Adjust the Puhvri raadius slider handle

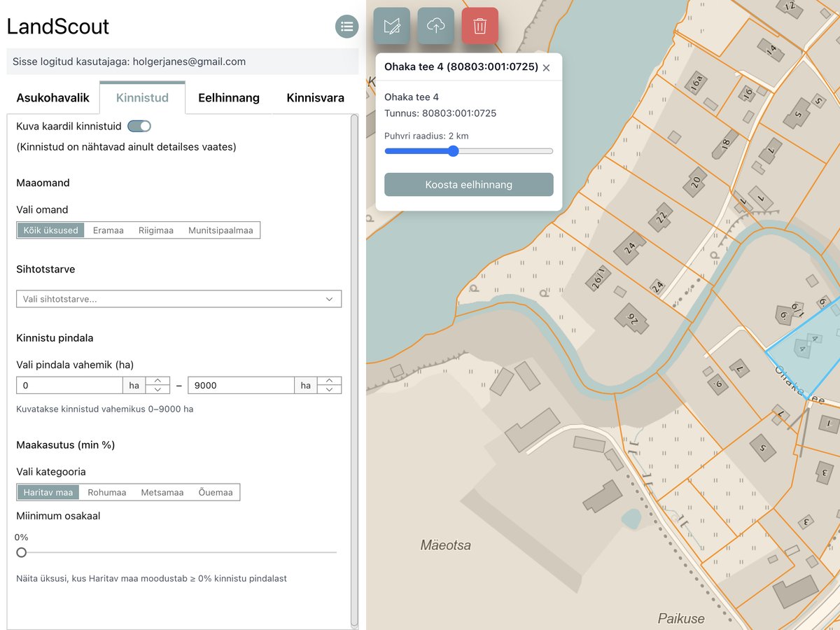453,150
